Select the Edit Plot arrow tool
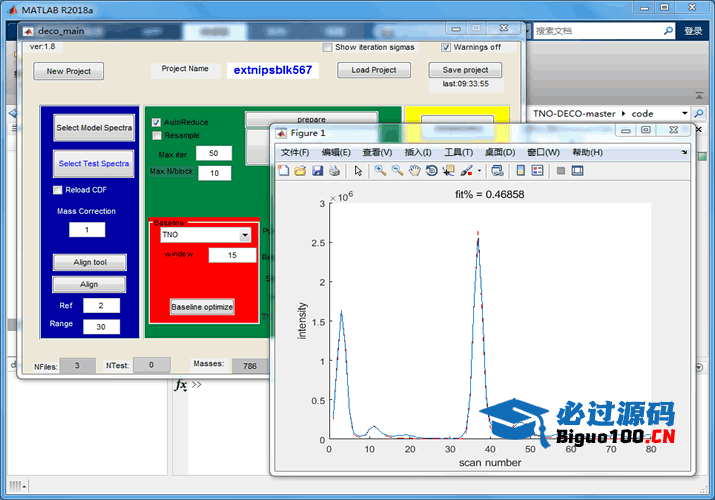 358,171
